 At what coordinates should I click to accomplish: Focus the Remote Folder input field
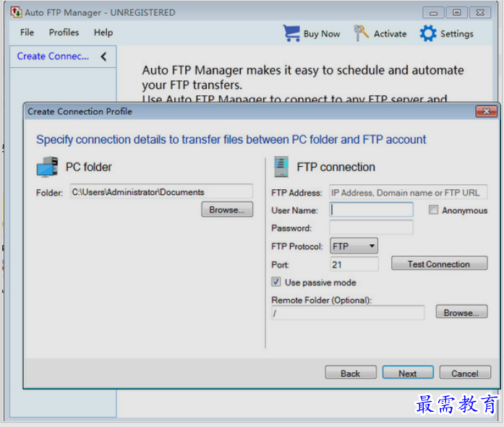[348, 312]
